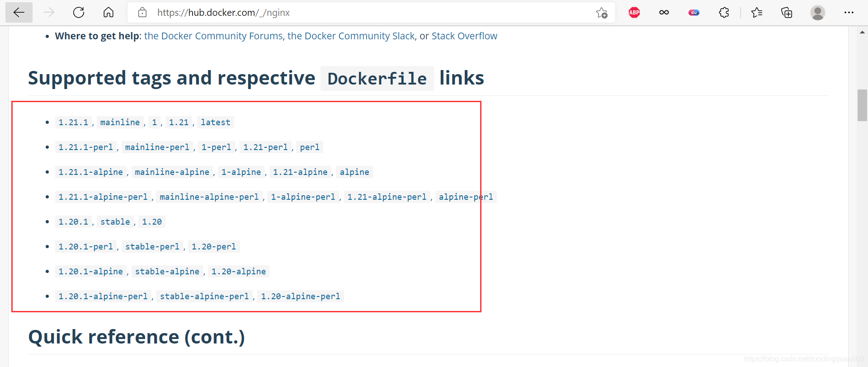Image resolution: width=868 pixels, height=367 pixels.
Task: Open the Stack Overflow link
Action: point(464,36)
